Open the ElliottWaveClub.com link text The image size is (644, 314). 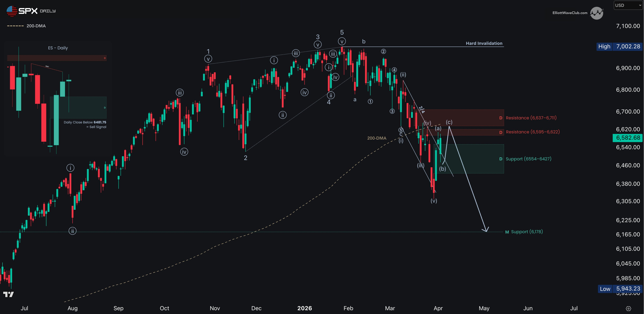[x=570, y=13]
